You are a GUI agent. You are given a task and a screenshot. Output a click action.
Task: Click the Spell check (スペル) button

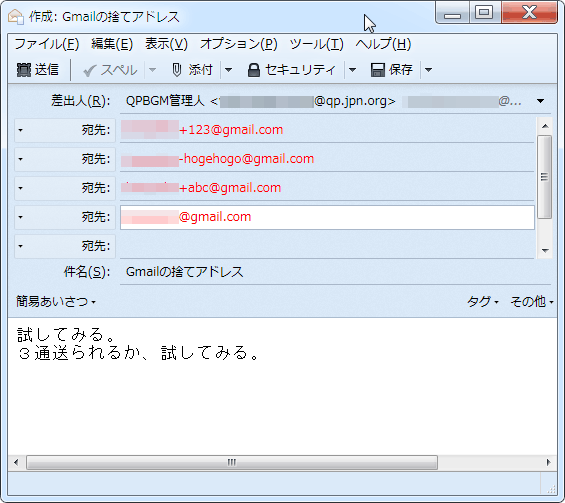110,70
